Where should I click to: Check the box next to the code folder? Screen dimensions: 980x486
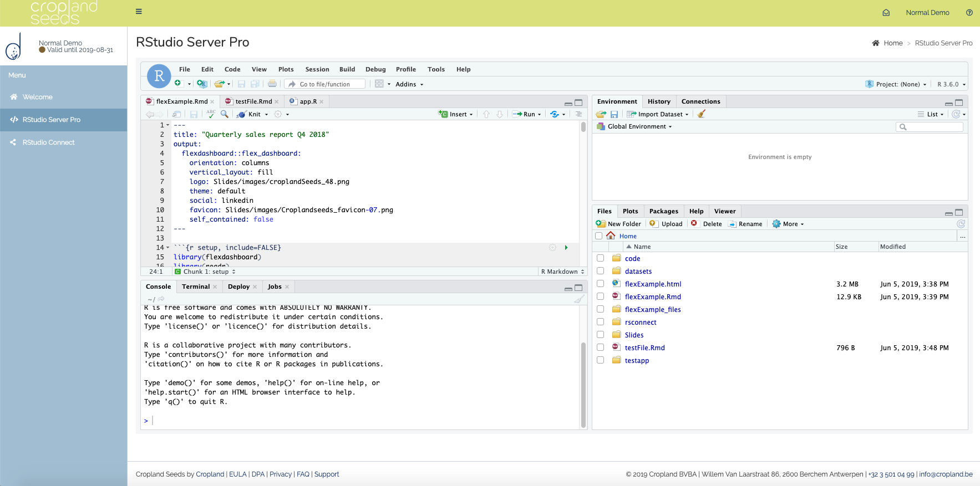pos(600,258)
